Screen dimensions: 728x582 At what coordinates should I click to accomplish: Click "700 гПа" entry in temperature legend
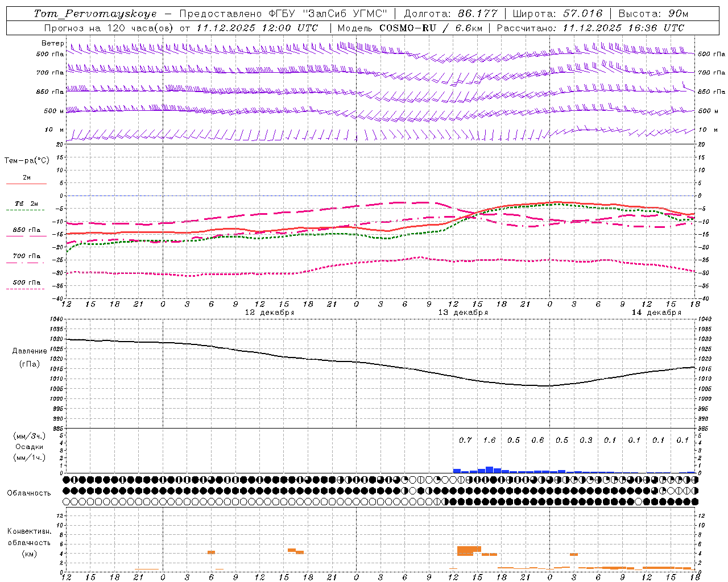[26, 256]
